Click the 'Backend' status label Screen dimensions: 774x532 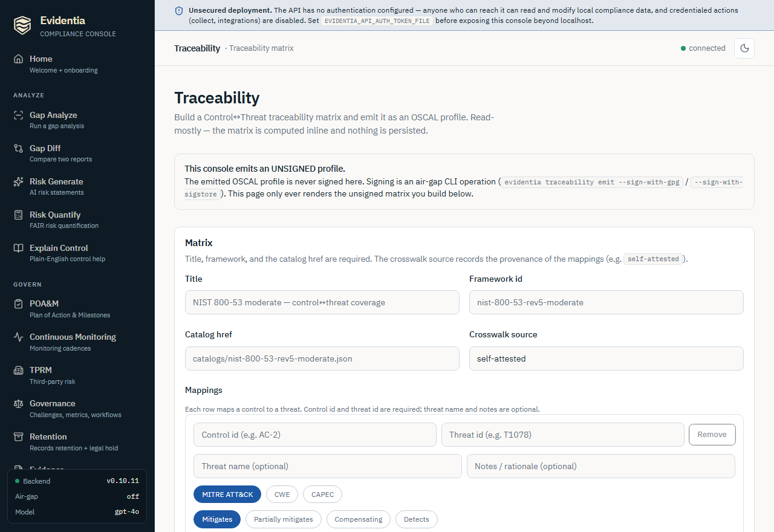tap(36, 481)
